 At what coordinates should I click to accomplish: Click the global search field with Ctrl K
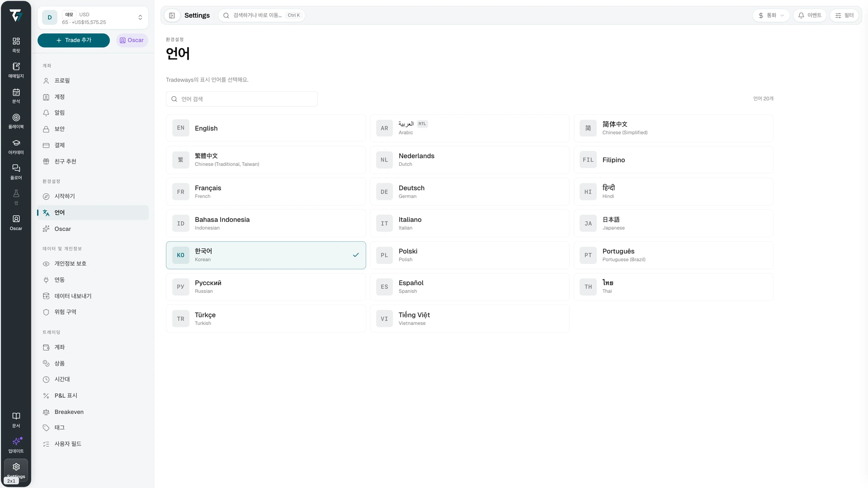pos(262,15)
